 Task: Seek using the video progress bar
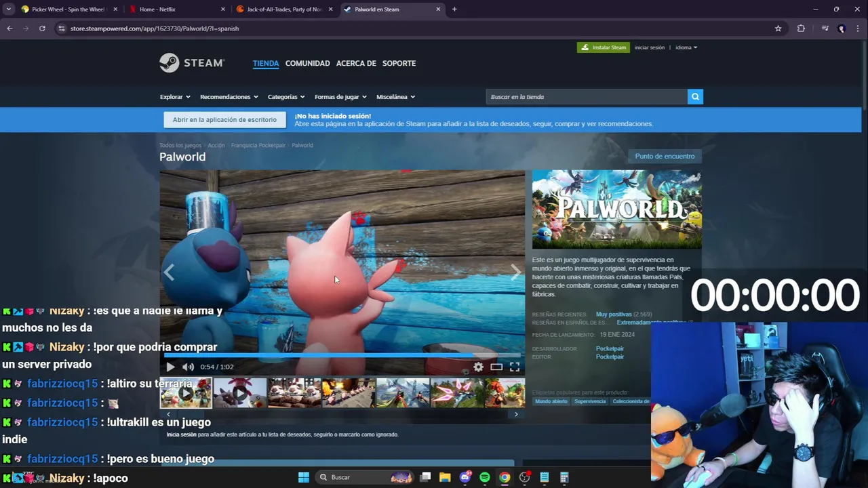(x=342, y=355)
